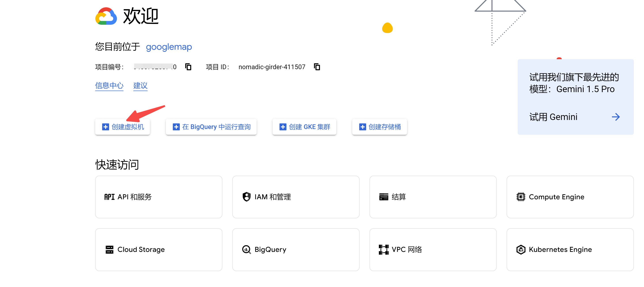
Task: Open Compute Engine card
Action: click(570, 197)
